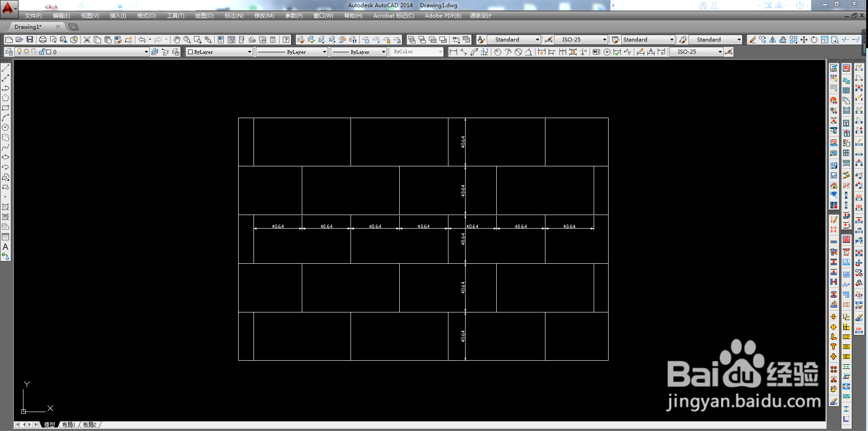Select the Circle draw tool
The height and width of the screenshot is (431, 868).
coord(5,128)
